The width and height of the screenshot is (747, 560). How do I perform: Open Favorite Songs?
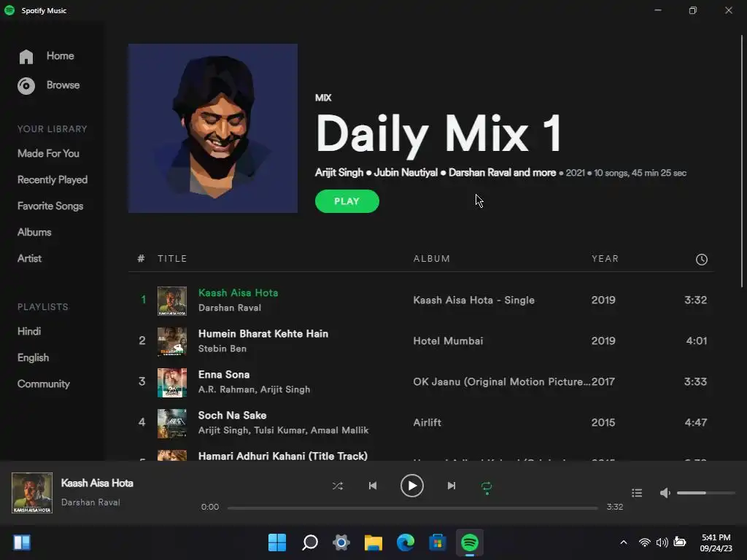click(50, 206)
